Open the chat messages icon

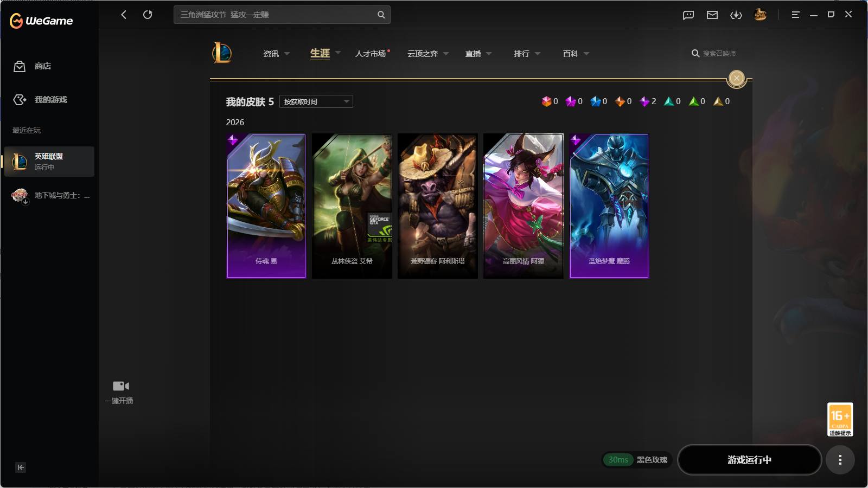coord(688,15)
